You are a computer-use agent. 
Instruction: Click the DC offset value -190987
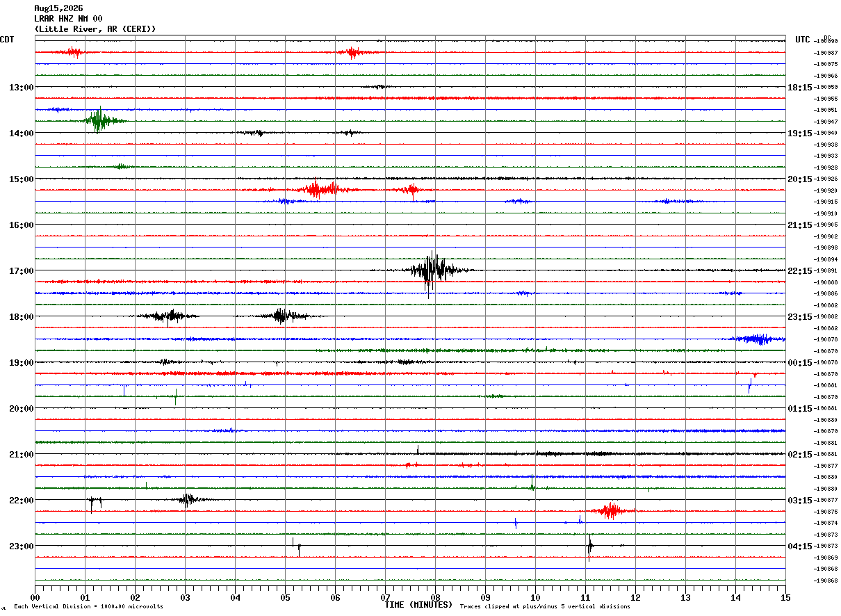pyautogui.click(x=825, y=53)
